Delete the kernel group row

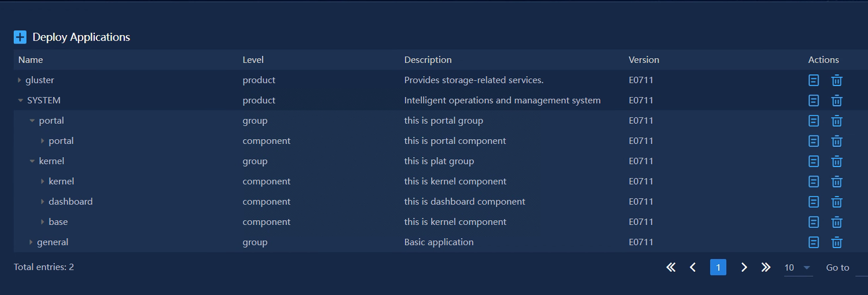pyautogui.click(x=837, y=161)
